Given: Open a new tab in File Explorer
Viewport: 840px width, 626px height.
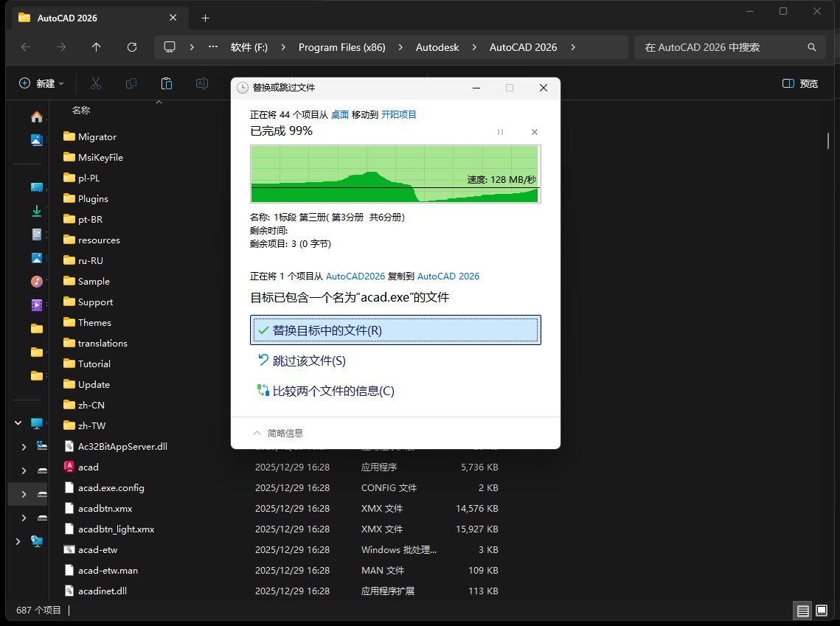Looking at the screenshot, I should pos(205,18).
